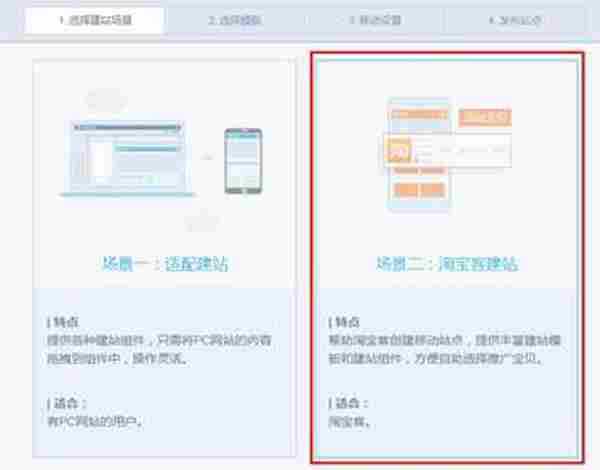Select 场景二：淘宝客建站 title
This screenshot has width=600, height=470.
[446, 264]
